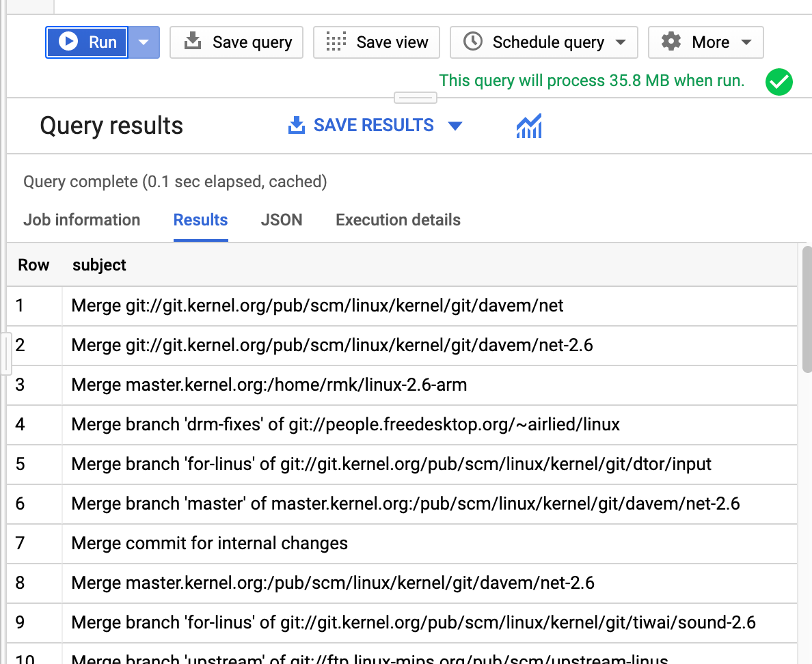
Task: Click the Run play icon
Action: point(68,42)
